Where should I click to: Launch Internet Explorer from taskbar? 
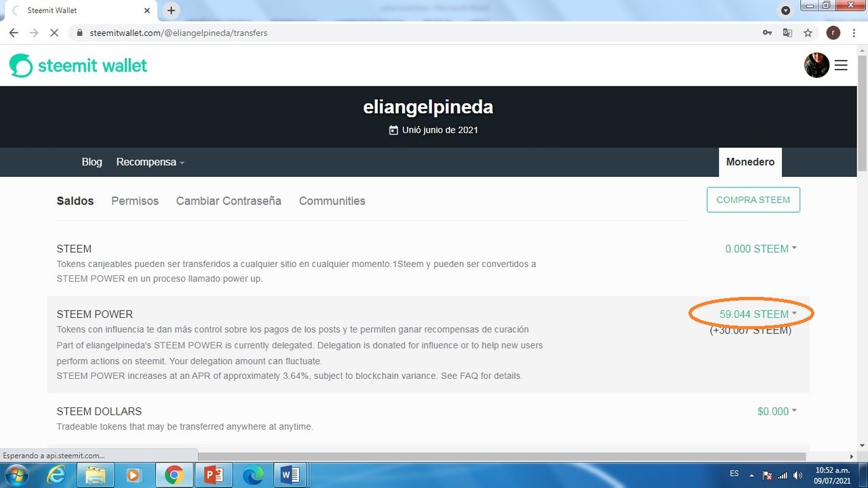pos(56,475)
